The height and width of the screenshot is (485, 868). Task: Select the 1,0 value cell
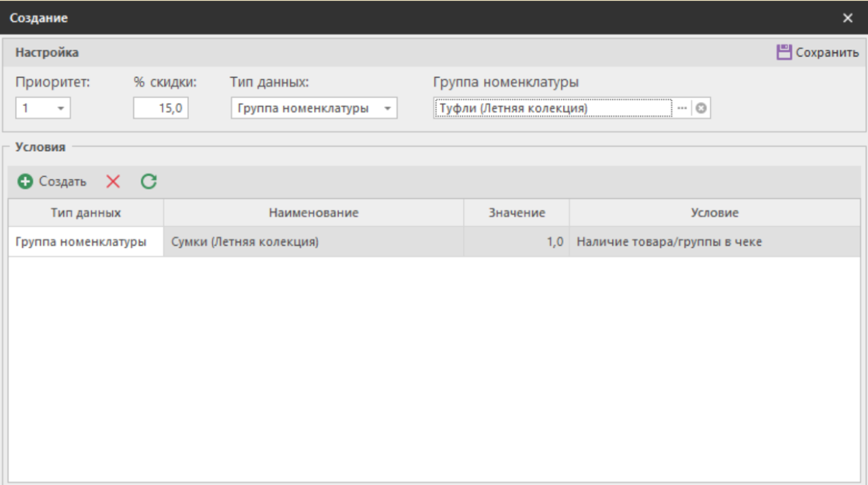517,241
